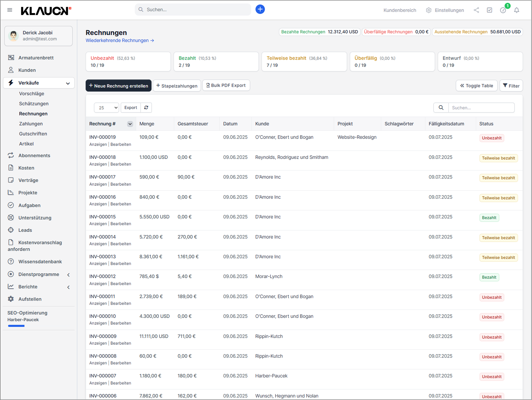Click the Aufstellen gears icon
532x400 pixels.
tap(11, 299)
